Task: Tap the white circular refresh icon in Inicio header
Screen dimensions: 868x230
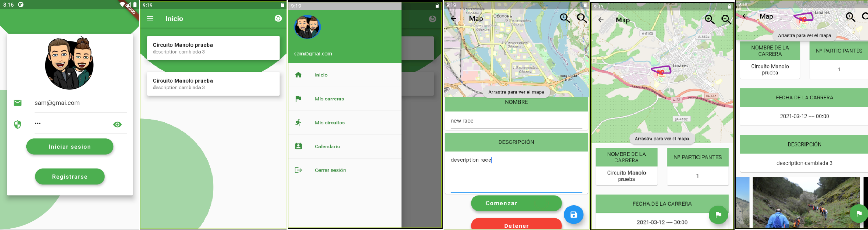Action: pyautogui.click(x=278, y=19)
